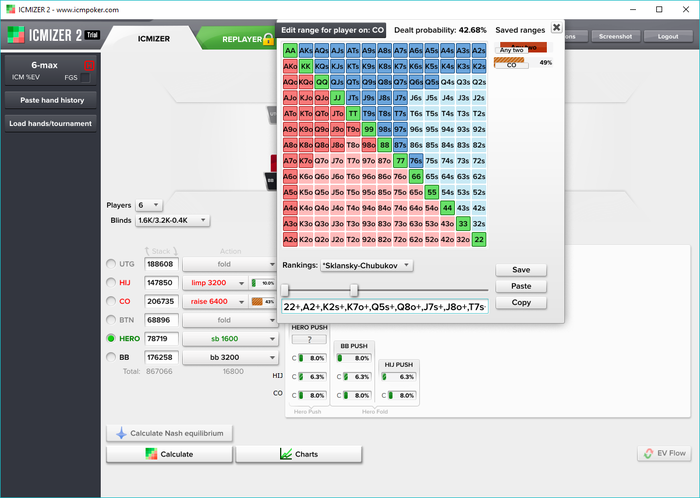The image size is (700, 498).
Task: Select BB radio button
Action: click(x=111, y=357)
